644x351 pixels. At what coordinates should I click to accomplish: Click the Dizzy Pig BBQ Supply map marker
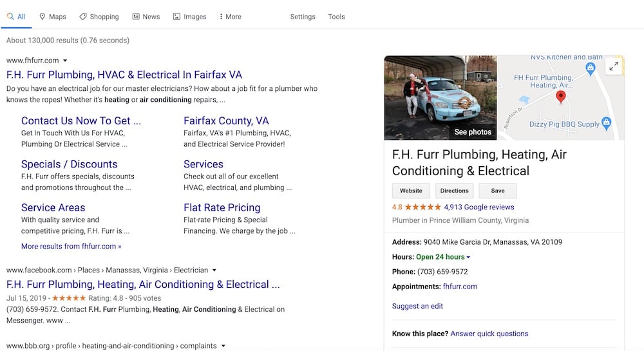coord(606,123)
